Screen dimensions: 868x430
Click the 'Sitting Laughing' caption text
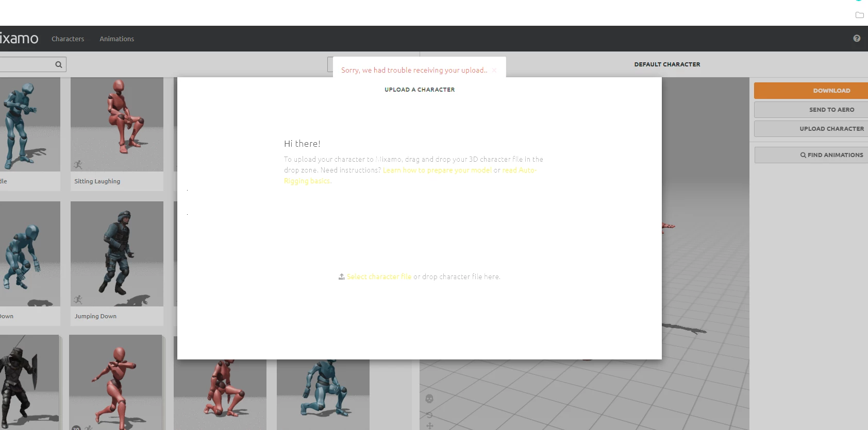[x=97, y=181]
